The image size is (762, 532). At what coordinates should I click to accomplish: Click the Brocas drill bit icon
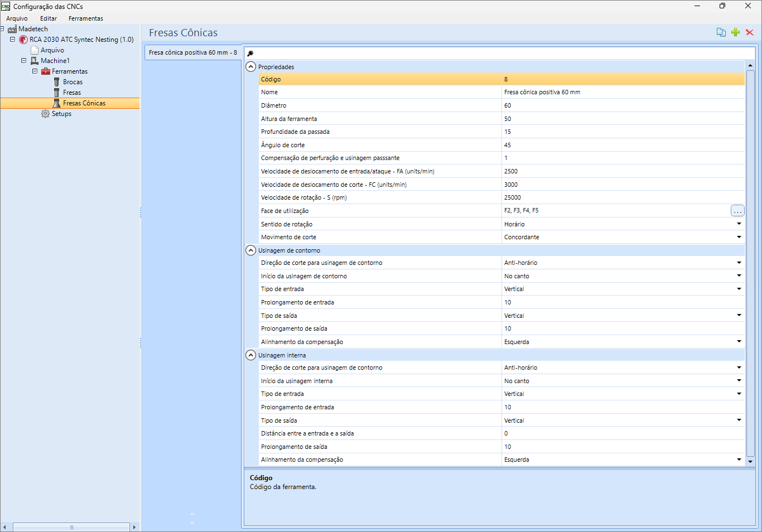click(56, 82)
